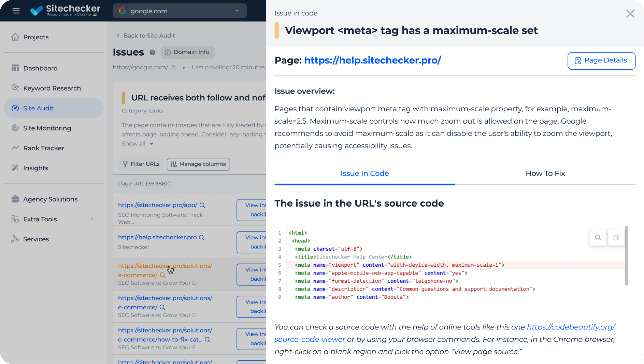Screen dimensions: 644x364
Task: Click the Issues help question icon
Action: click(x=153, y=53)
